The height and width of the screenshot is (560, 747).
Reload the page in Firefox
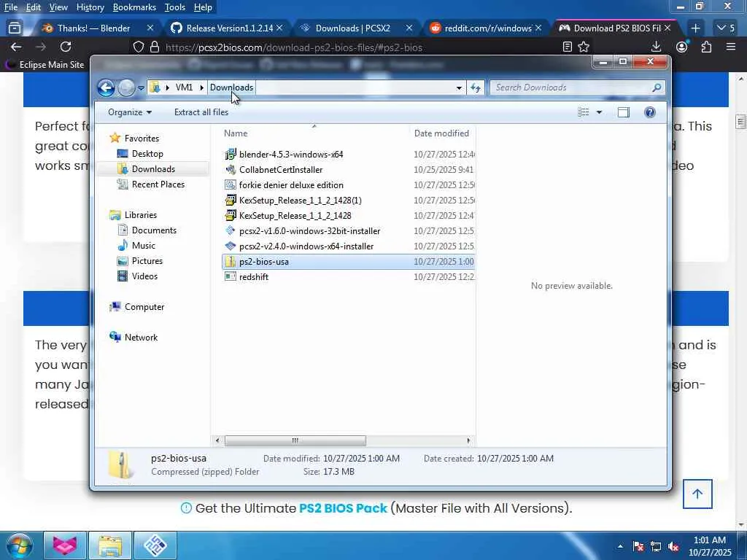66,47
